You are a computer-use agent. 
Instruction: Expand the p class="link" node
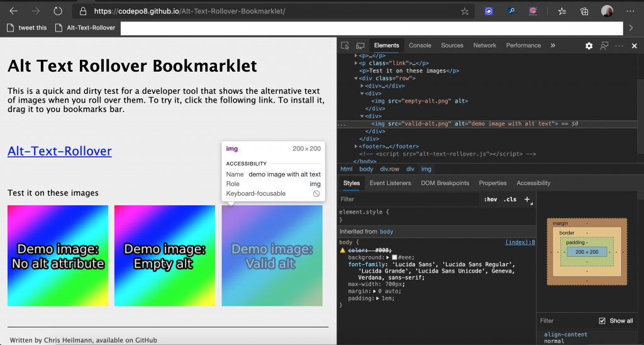click(357, 63)
